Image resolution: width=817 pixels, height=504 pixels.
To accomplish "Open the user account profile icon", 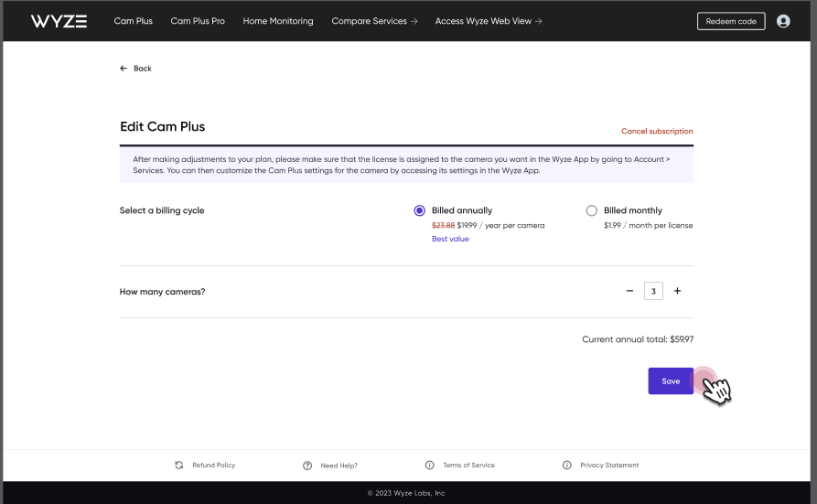I will click(783, 21).
